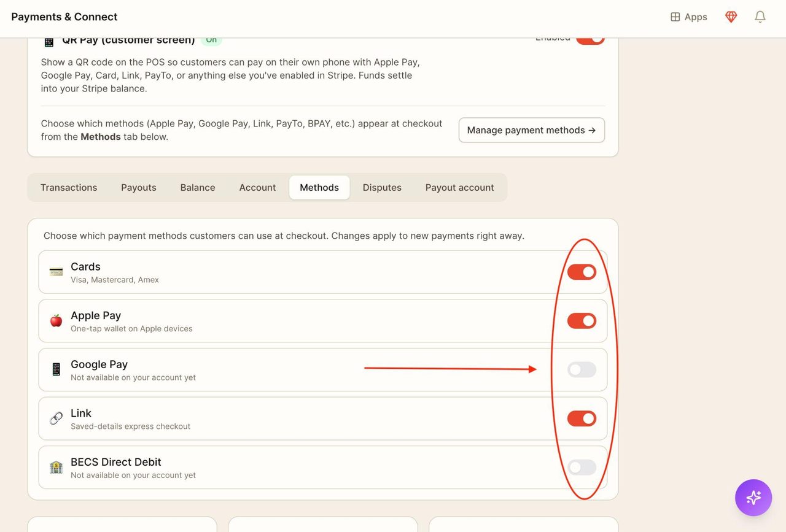Click the Saved-details express checkout text
786x532 pixels.
coord(130,426)
